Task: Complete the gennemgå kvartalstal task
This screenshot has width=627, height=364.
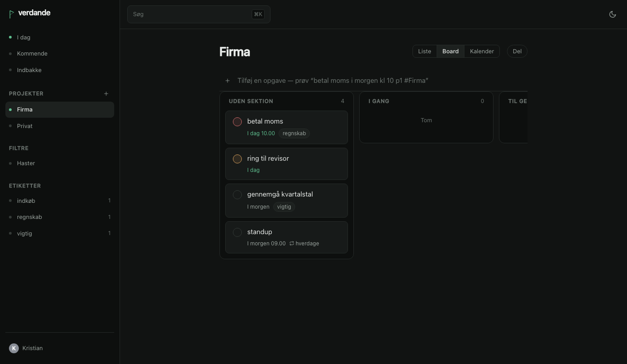Action: tap(237, 195)
